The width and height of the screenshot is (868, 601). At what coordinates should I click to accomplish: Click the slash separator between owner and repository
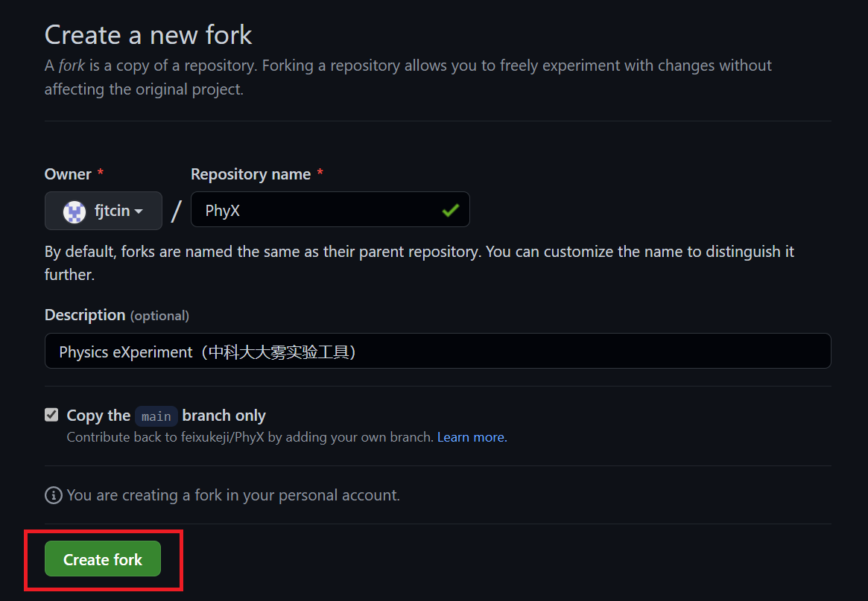[176, 212]
